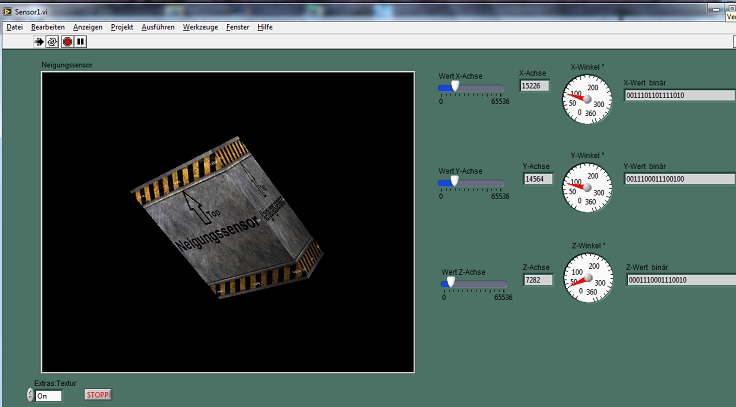
Task: Click the Run arrow toolbar icon
Action: [40, 42]
